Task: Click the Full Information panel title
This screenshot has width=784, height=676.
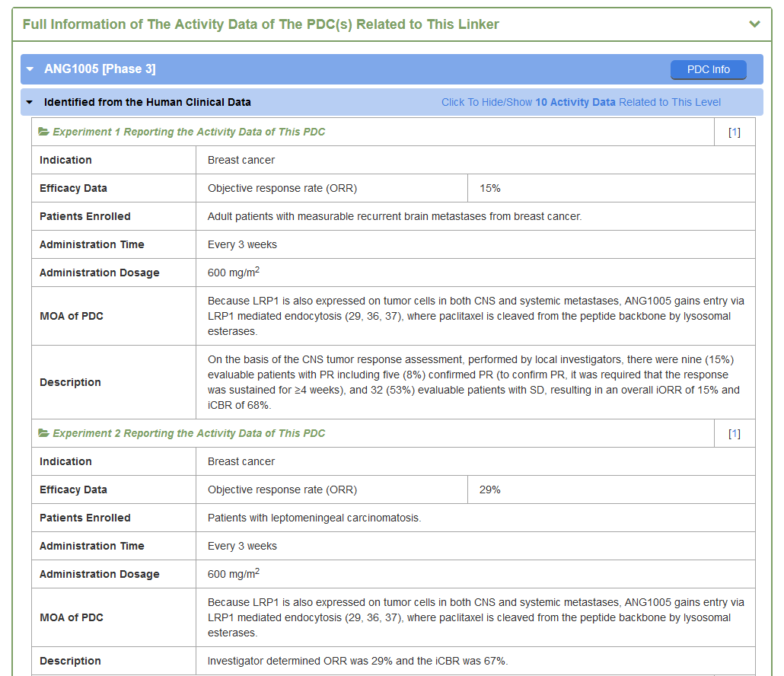Action: tap(260, 24)
